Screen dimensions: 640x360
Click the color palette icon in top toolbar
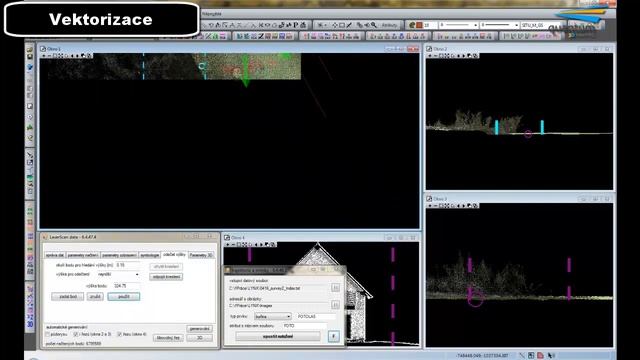412,25
